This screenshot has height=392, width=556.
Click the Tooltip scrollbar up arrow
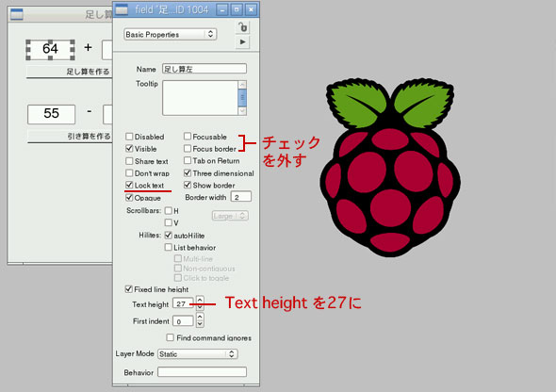(242, 85)
